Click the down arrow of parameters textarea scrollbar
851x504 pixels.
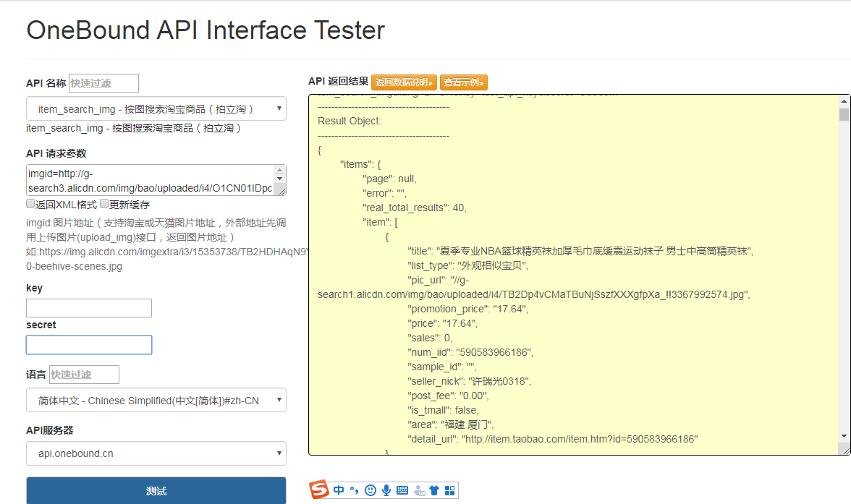point(279,179)
